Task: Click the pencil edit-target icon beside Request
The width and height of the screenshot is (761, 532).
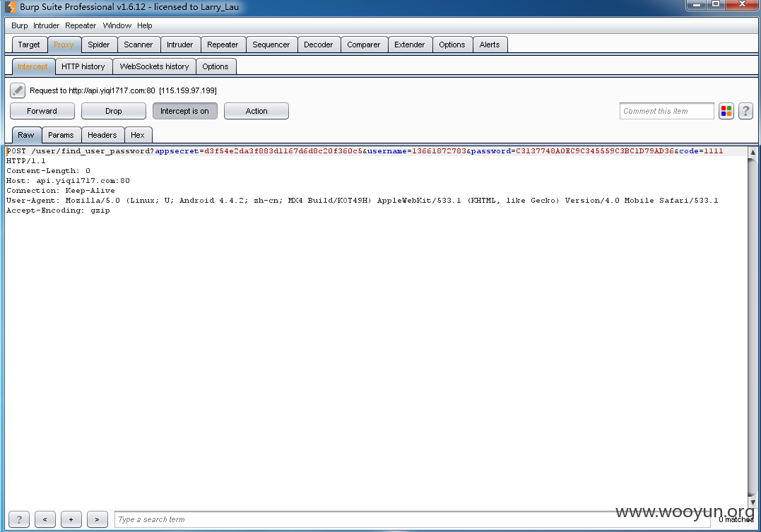Action: click(x=18, y=90)
